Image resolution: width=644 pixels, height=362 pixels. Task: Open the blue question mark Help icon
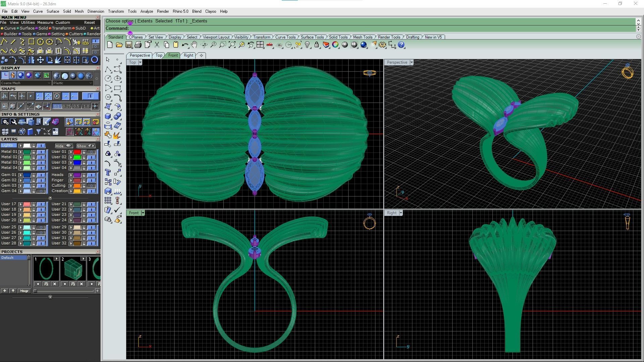pos(401,45)
